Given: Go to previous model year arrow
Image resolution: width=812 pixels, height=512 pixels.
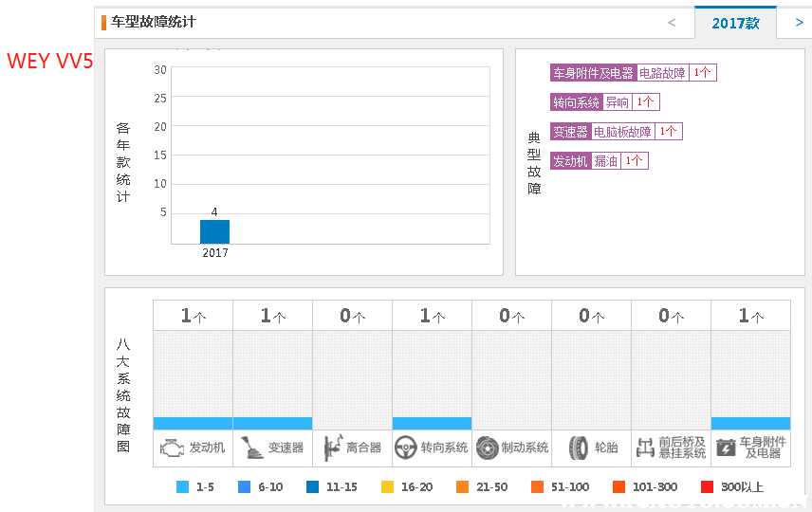Looking at the screenshot, I should pyautogui.click(x=672, y=23).
